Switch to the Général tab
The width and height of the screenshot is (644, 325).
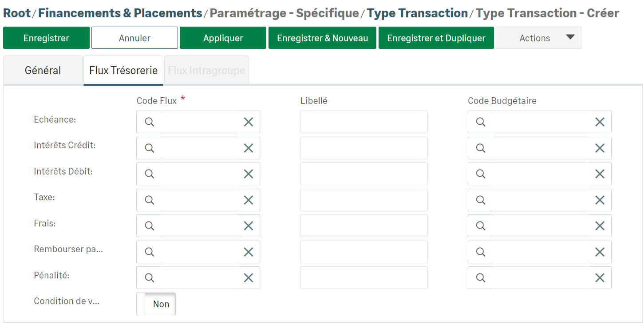[x=43, y=71]
